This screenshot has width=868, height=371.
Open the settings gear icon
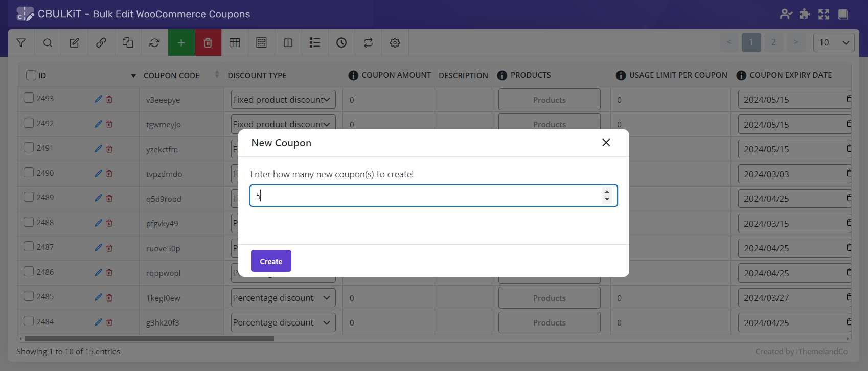click(x=395, y=43)
